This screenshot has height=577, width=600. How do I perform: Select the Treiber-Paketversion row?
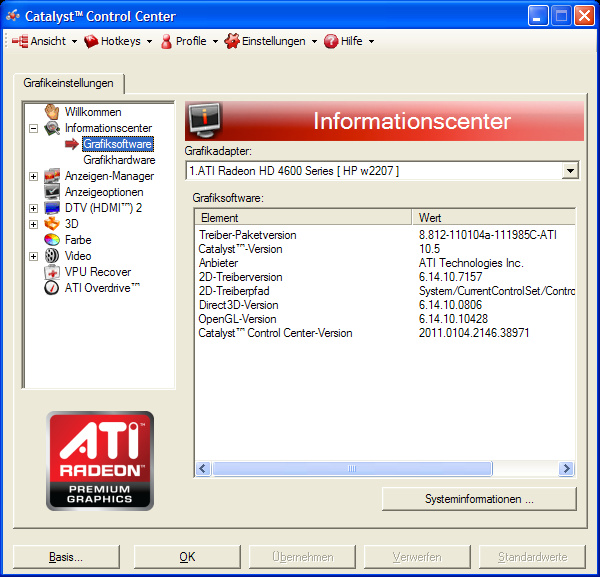(x=385, y=235)
